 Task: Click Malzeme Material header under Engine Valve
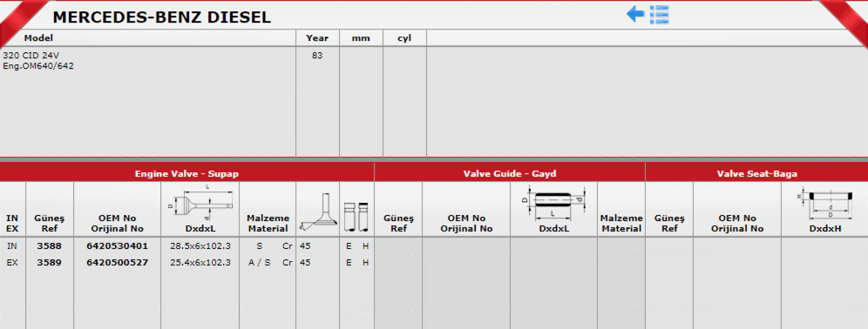(268, 223)
